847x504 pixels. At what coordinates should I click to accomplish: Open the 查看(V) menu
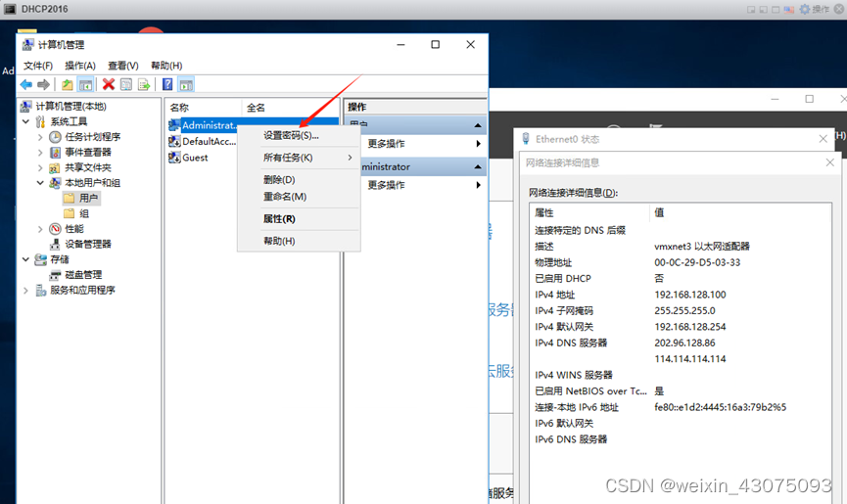(x=123, y=66)
